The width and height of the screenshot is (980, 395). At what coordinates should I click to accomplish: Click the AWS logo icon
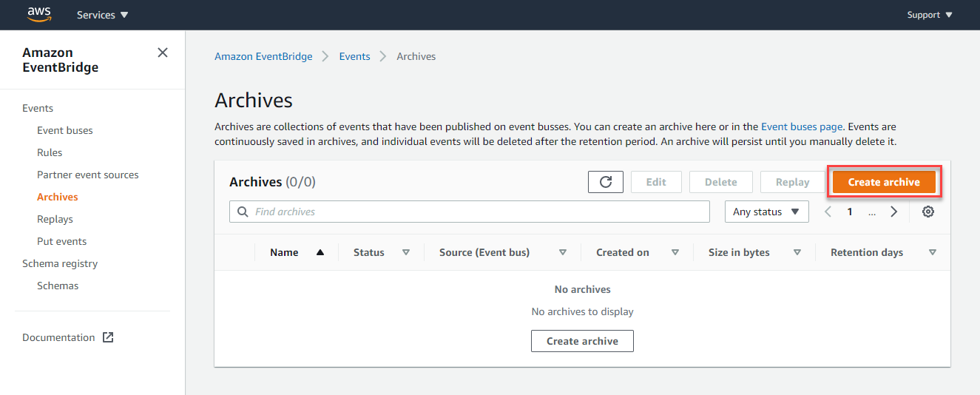coord(39,15)
